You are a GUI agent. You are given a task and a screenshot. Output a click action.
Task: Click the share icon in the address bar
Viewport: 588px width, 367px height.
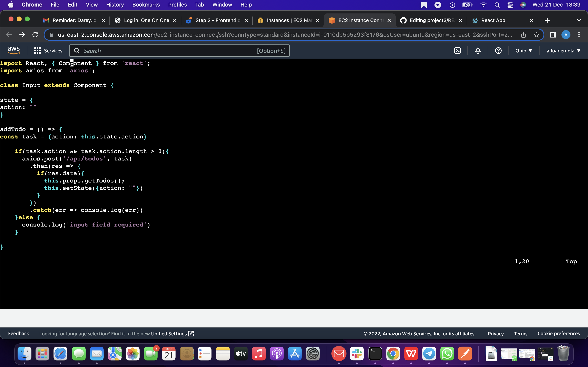523,35
